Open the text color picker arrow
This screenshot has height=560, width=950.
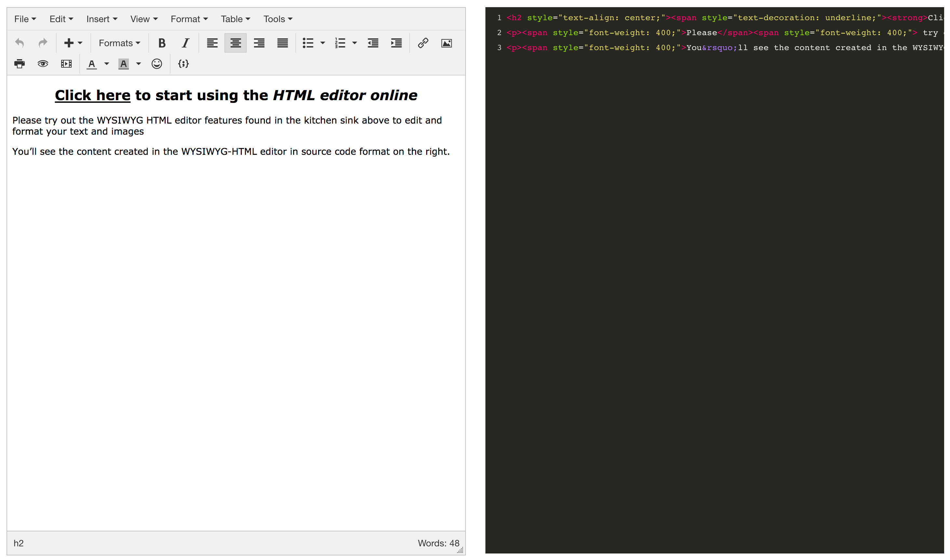[x=107, y=64]
